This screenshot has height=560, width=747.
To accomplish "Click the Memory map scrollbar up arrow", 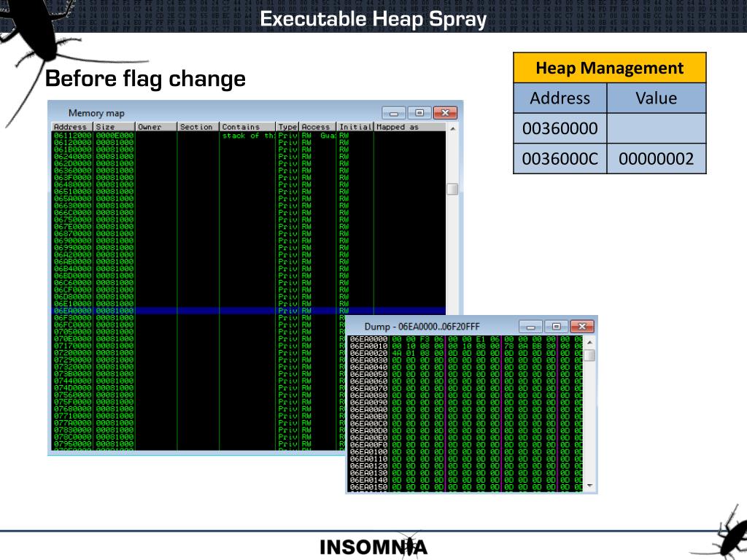I will point(452,128).
